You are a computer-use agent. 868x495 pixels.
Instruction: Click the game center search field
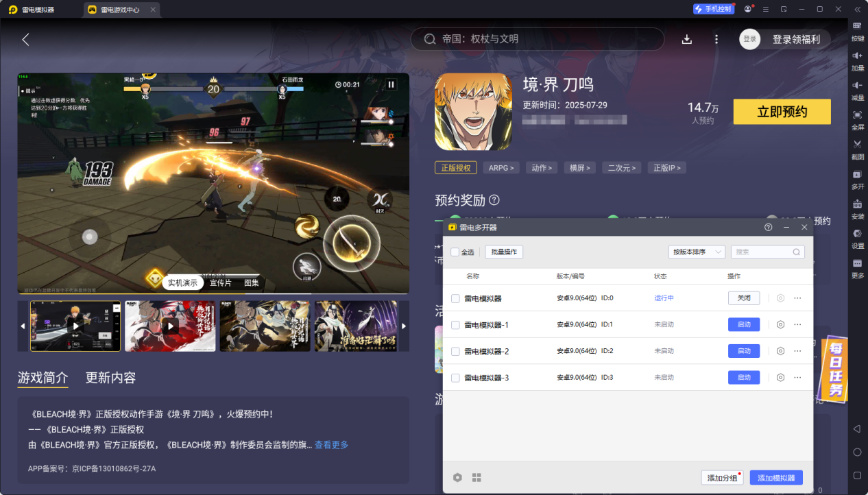(537, 39)
